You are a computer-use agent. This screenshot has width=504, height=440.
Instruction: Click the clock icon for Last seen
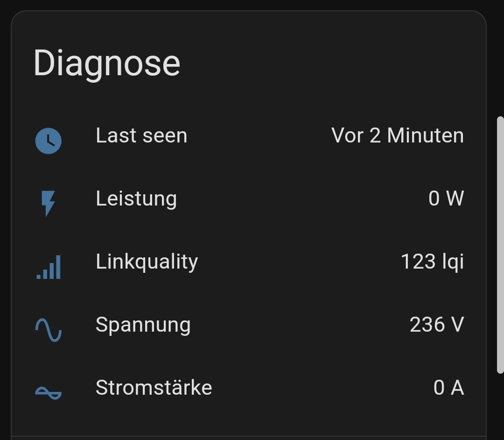point(48,141)
